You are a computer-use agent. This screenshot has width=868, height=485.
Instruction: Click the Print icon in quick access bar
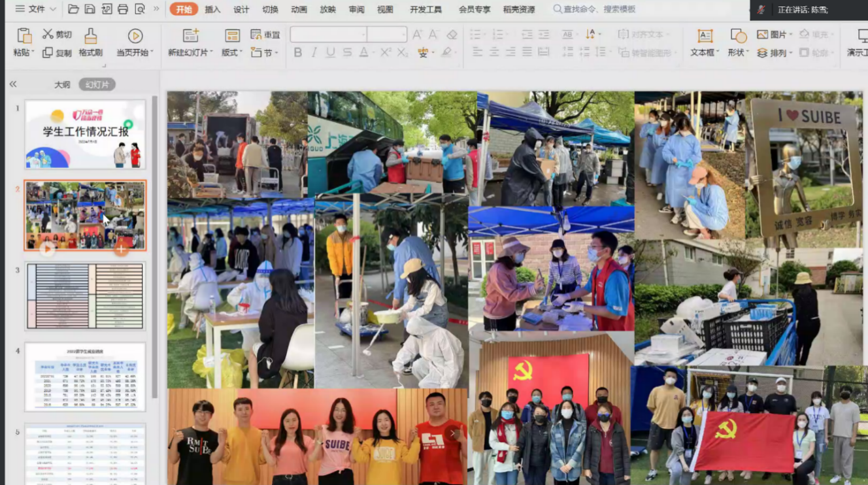pyautogui.click(x=123, y=9)
